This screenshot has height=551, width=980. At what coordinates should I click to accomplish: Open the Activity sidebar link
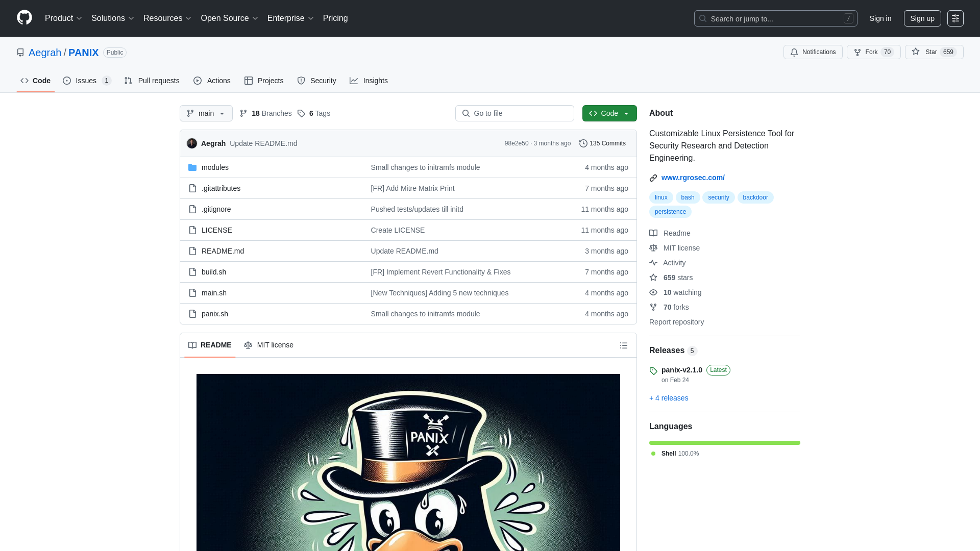(668, 263)
